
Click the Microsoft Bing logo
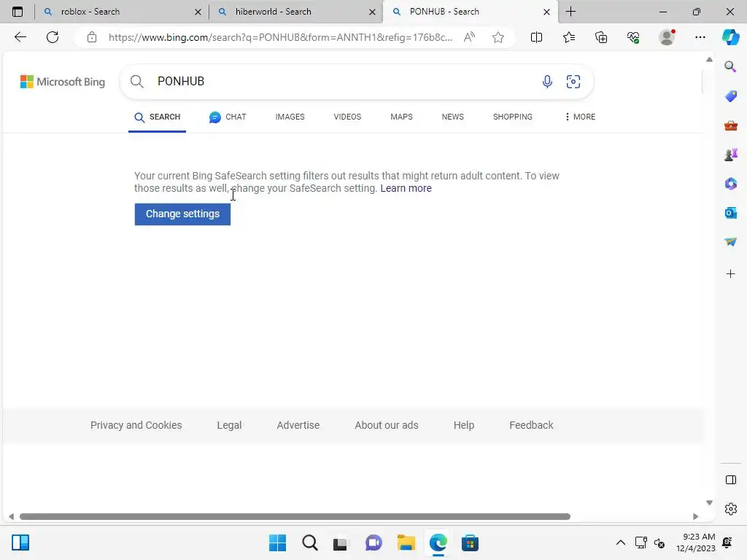click(63, 82)
